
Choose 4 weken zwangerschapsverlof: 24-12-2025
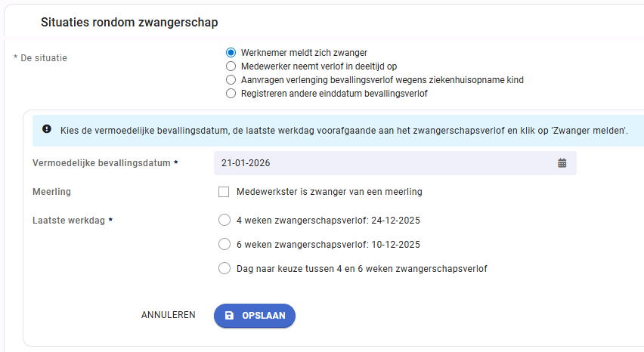coord(224,220)
